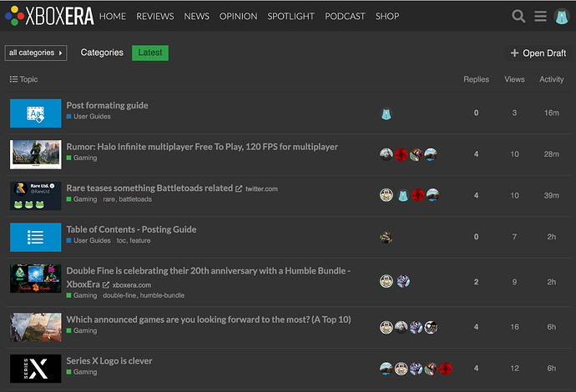Open Rumor: Halo Infinite multiplayer topic

202,147
